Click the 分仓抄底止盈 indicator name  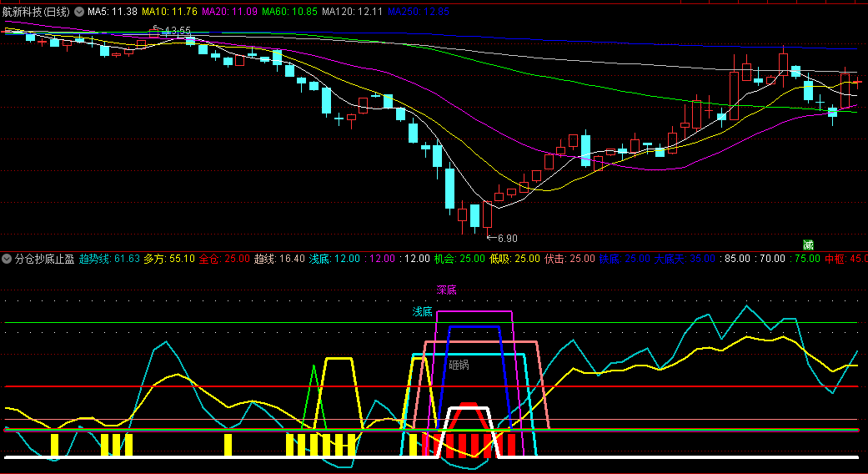tap(45, 259)
